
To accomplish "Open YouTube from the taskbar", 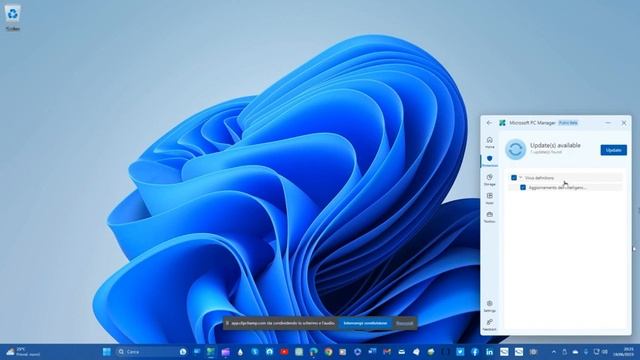I will point(284,351).
